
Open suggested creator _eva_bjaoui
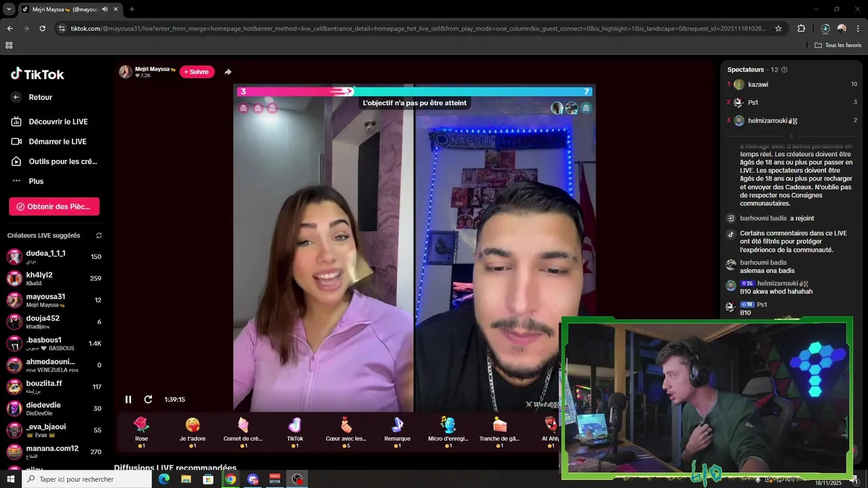[x=54, y=430]
